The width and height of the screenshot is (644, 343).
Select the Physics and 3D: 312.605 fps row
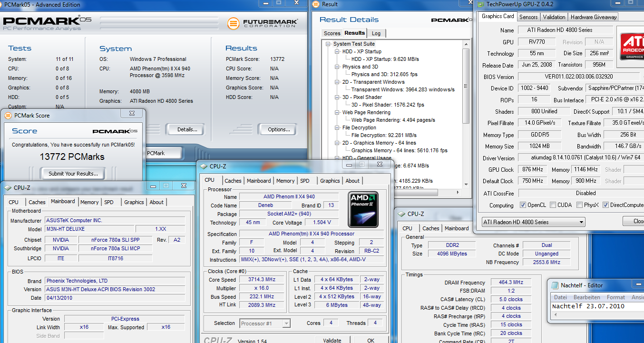click(x=384, y=74)
